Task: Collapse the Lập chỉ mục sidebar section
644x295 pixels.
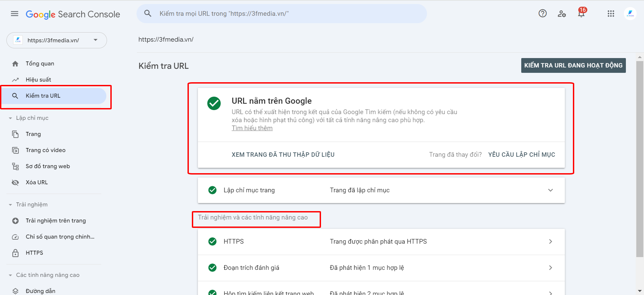Action: [10, 118]
